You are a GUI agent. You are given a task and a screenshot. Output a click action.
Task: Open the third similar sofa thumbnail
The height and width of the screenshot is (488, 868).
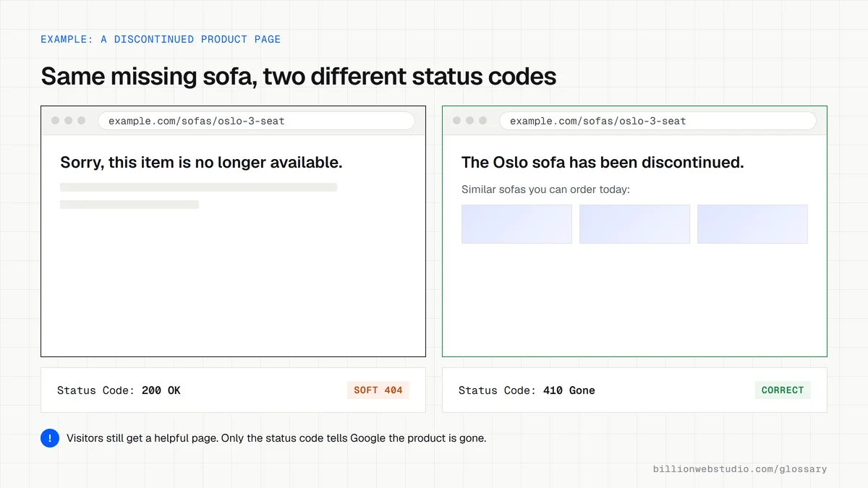[752, 224]
